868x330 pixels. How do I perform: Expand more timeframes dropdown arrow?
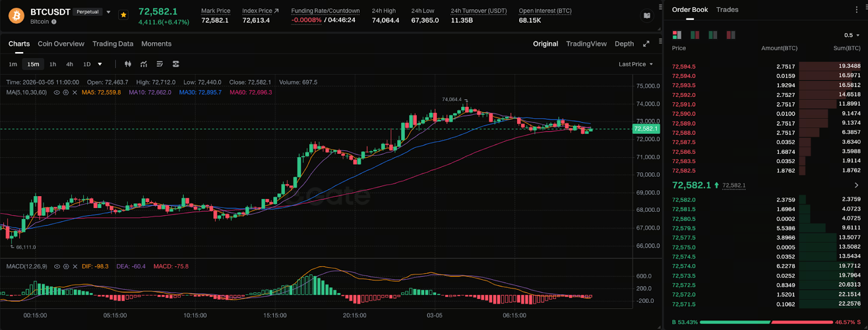(x=100, y=64)
